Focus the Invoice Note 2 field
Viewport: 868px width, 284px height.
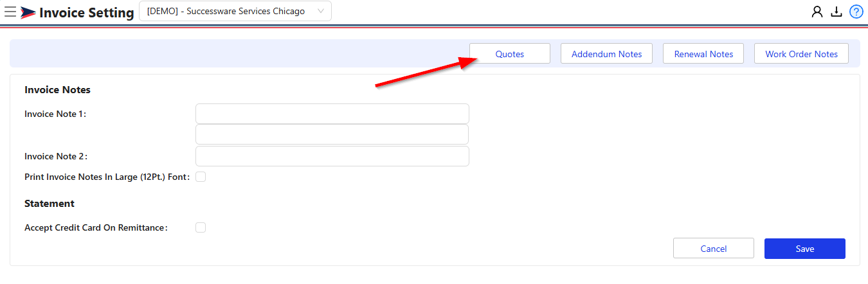(332, 156)
